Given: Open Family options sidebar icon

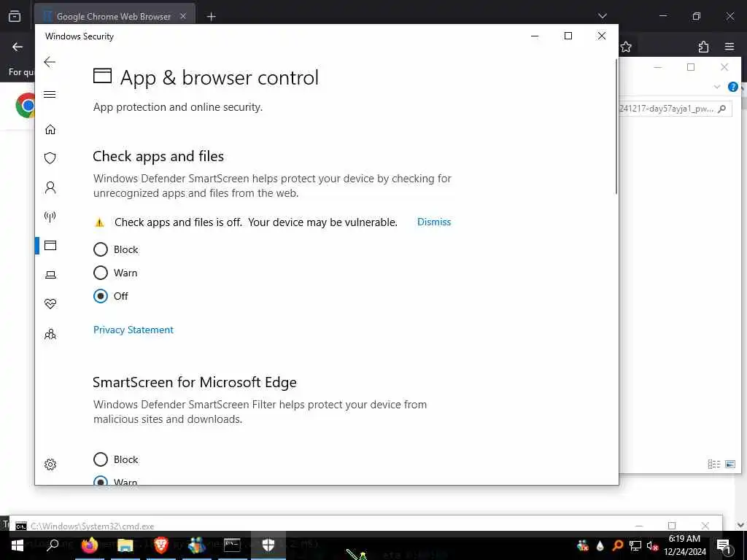Looking at the screenshot, I should tap(50, 334).
